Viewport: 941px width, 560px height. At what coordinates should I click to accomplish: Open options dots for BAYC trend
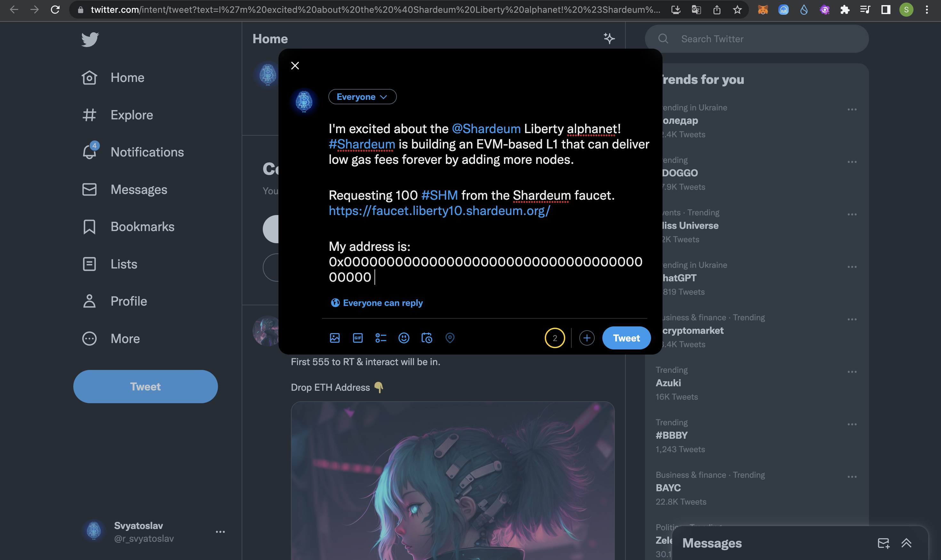(x=852, y=476)
